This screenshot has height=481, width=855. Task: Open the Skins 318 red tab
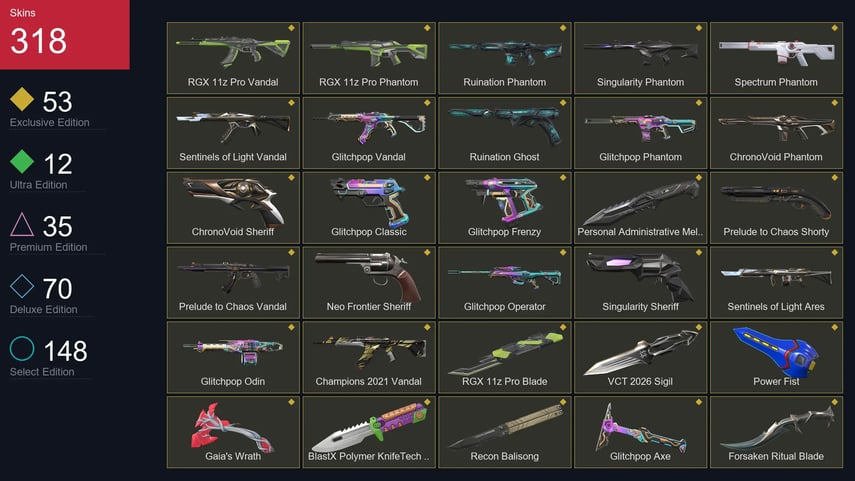(65, 34)
